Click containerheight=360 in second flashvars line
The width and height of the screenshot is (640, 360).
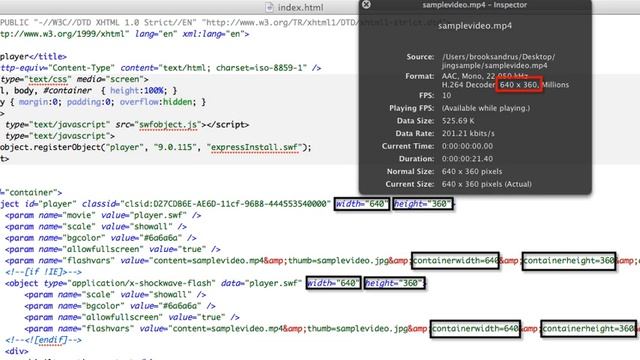pyautogui.click(x=588, y=329)
